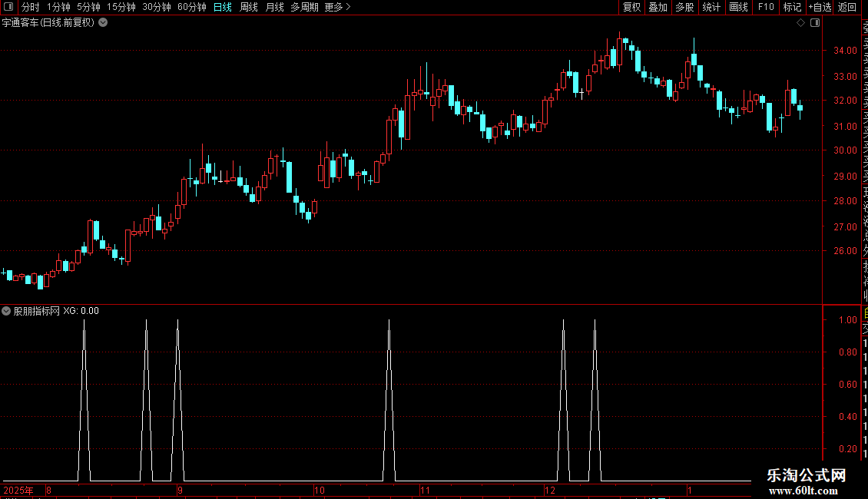868x499 pixels.
Task: Open the 复权 adjustment options
Action: [x=631, y=7]
